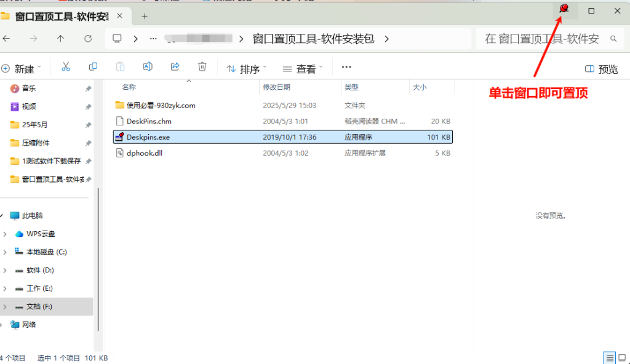
Task: Open the ... see-more toolbar menu
Action: point(346,66)
